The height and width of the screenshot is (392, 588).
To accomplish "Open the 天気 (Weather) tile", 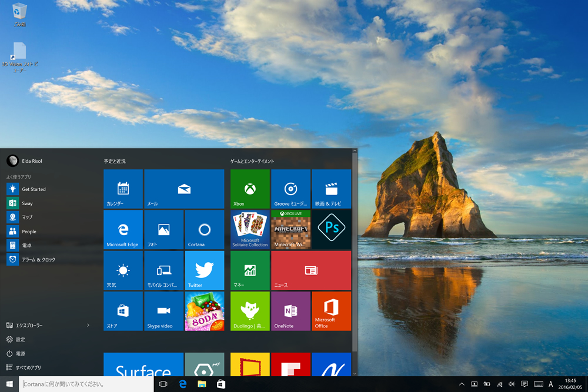I will pos(123,270).
